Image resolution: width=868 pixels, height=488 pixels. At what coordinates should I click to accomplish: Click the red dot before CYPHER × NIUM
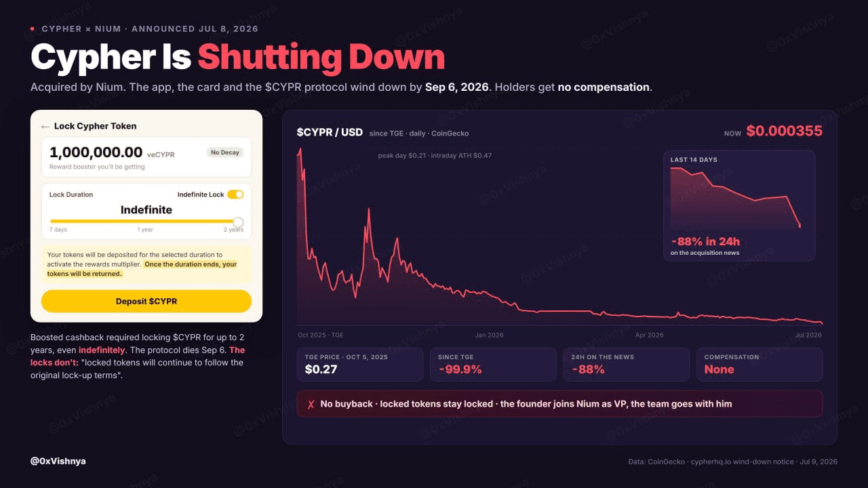coord(33,28)
